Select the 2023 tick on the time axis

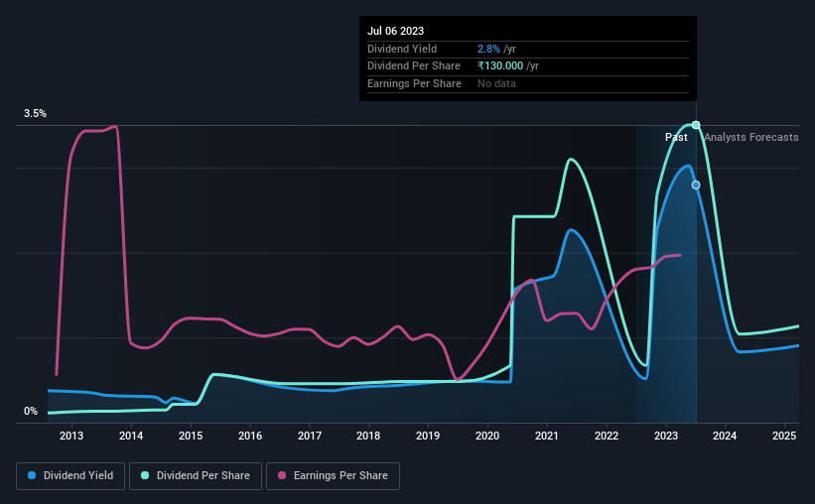[x=666, y=436]
